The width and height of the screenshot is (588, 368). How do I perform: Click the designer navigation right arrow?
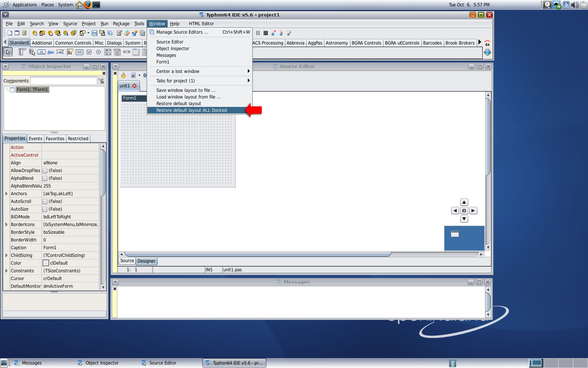(473, 211)
